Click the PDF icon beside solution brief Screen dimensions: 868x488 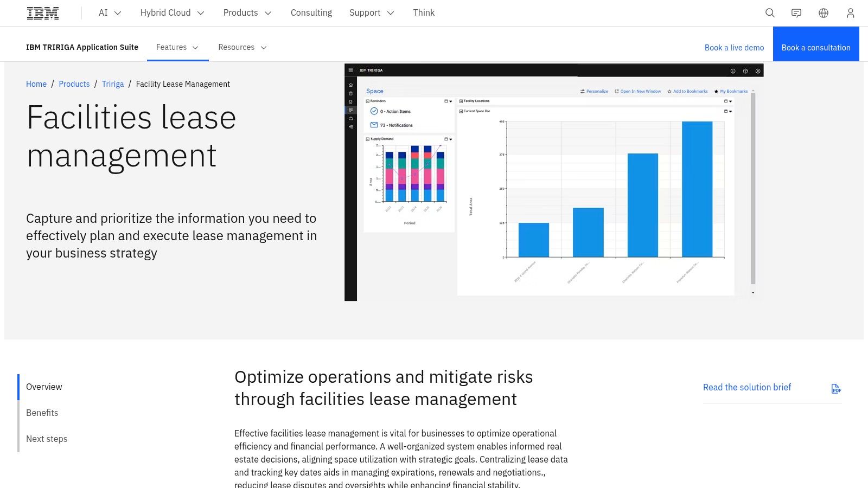[x=835, y=389]
